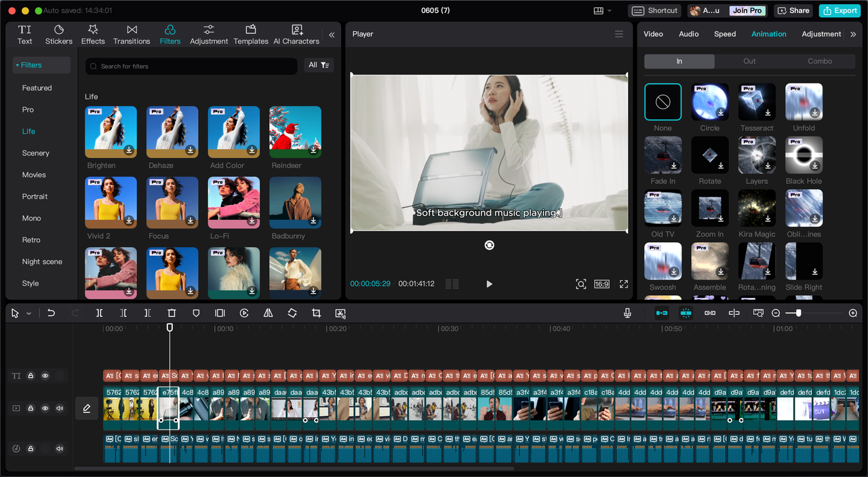The image size is (868, 477).
Task: Play the video in Player
Action: tap(490, 284)
